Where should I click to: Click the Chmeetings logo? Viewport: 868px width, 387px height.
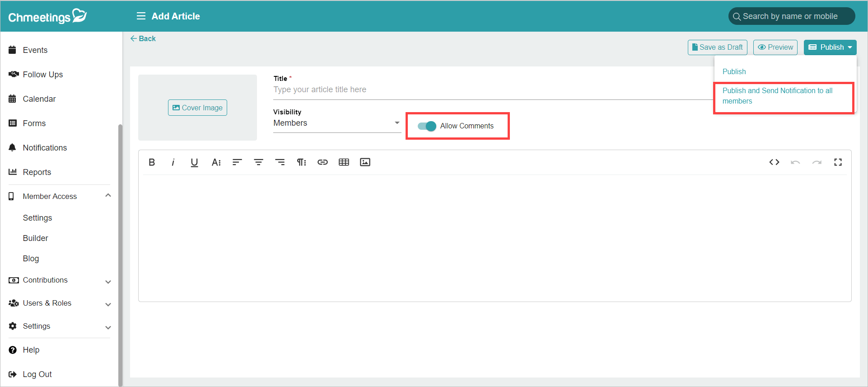pyautogui.click(x=47, y=16)
